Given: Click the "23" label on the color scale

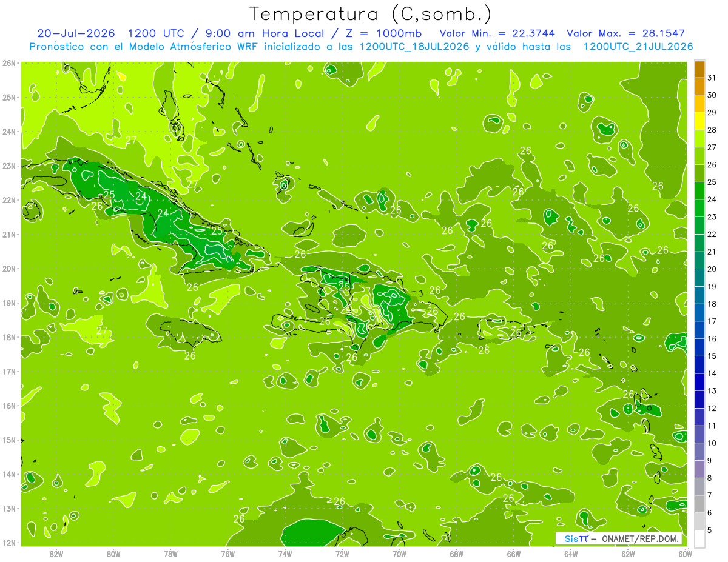Looking at the screenshot, I should 712,216.
